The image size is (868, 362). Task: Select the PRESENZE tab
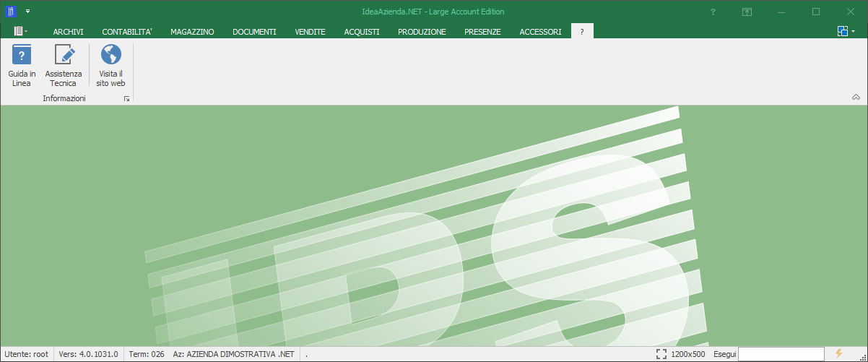[482, 32]
